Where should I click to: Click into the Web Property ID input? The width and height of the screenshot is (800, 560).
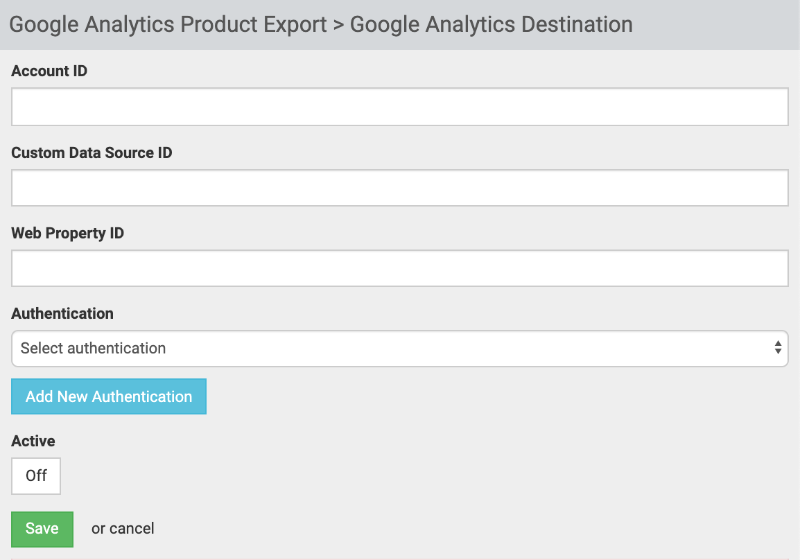400,268
